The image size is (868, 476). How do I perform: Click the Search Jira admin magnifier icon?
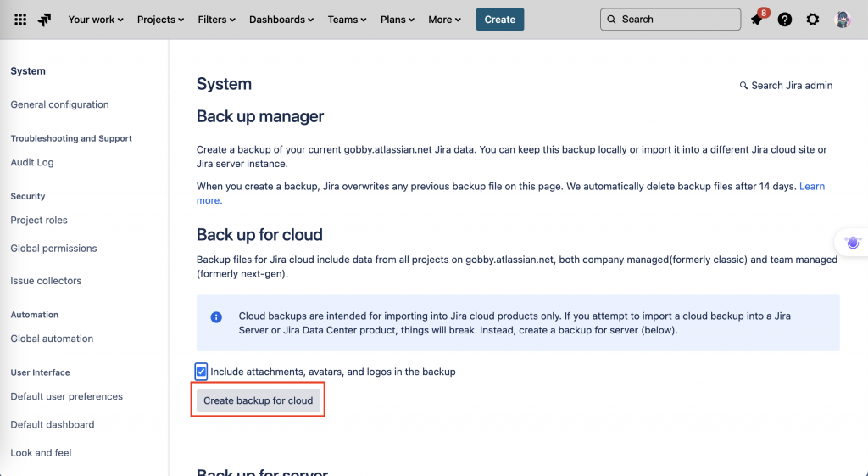click(x=743, y=86)
